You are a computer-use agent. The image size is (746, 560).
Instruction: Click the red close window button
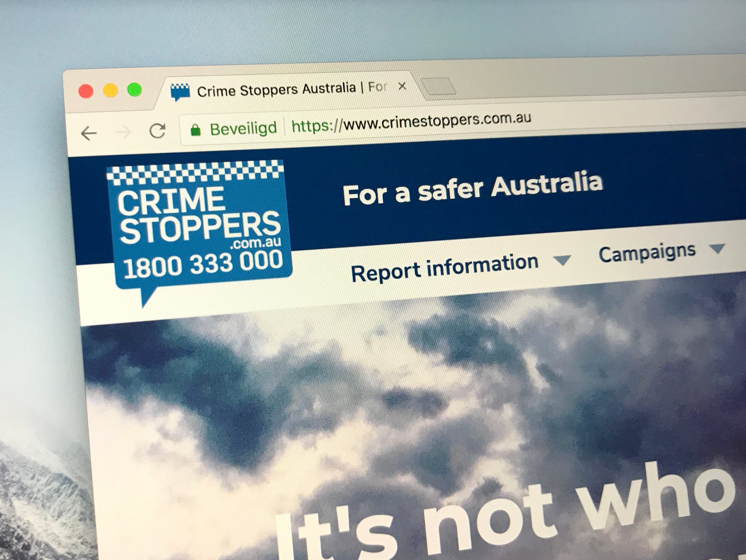click(86, 91)
